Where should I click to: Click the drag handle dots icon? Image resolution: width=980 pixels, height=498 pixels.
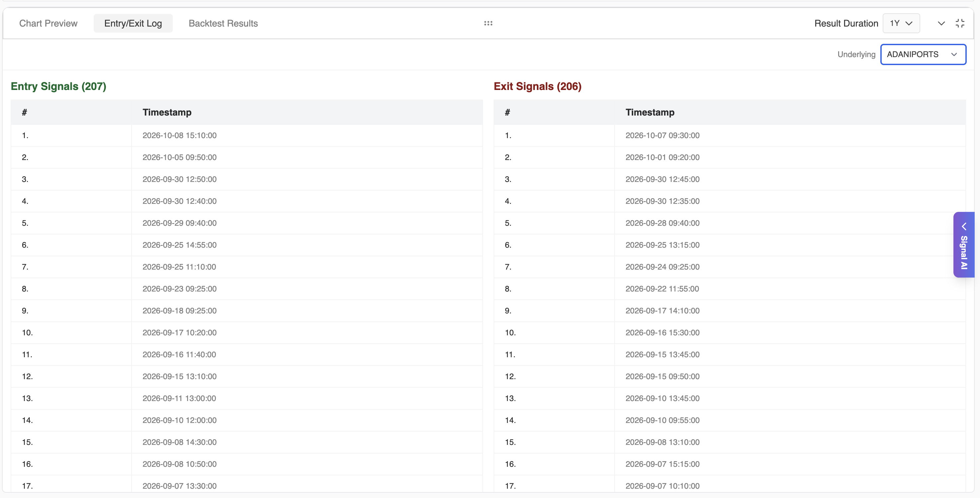pyautogui.click(x=488, y=23)
